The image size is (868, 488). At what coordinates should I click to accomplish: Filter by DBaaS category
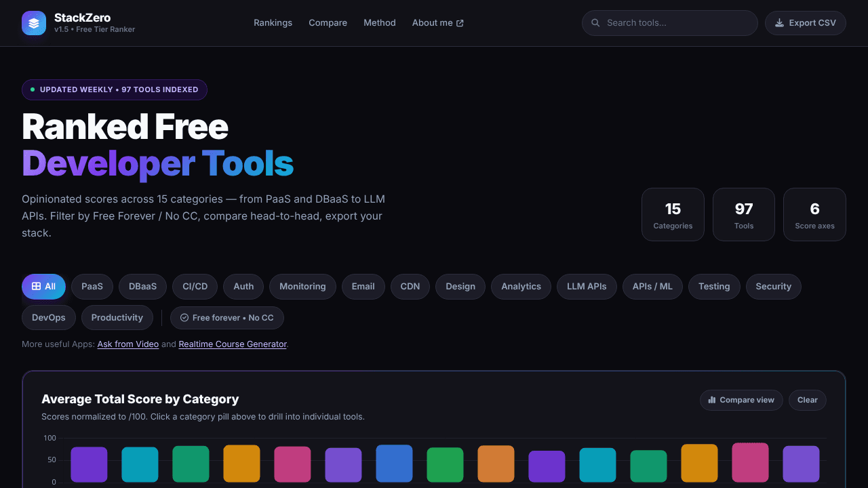click(142, 287)
